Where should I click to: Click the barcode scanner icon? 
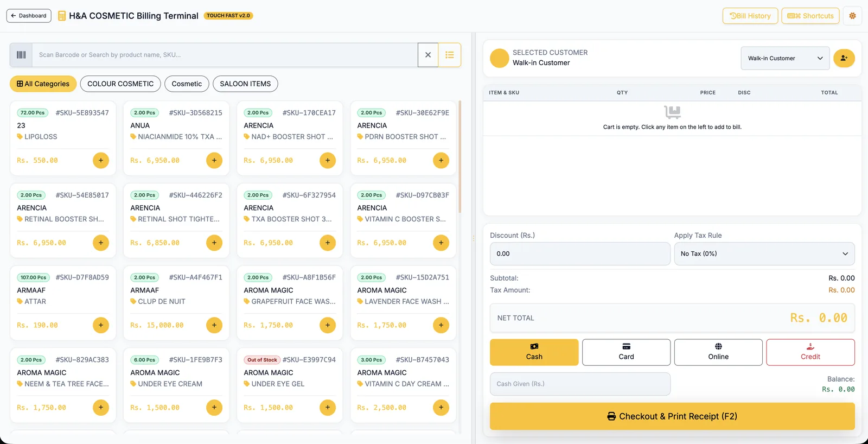[21, 55]
